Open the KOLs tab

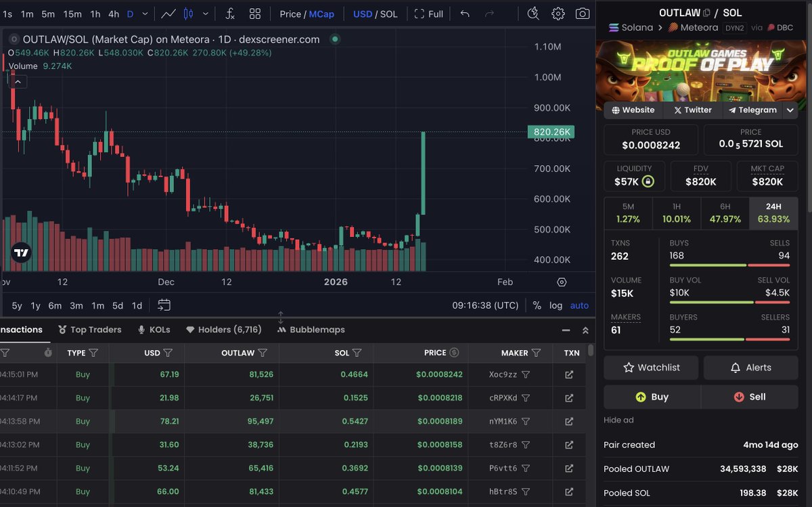point(154,330)
